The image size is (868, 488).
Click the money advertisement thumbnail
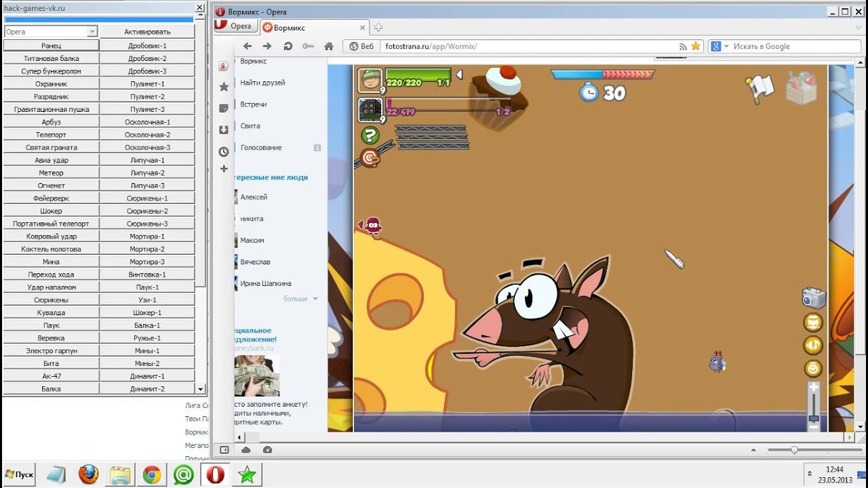click(257, 375)
